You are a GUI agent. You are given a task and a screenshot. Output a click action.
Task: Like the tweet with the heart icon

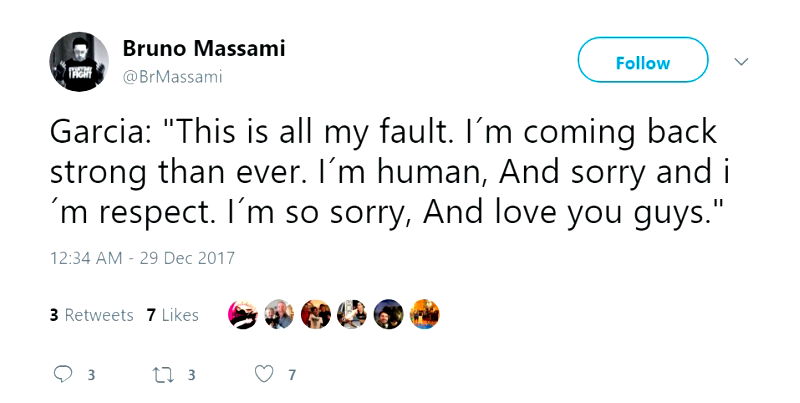click(264, 376)
